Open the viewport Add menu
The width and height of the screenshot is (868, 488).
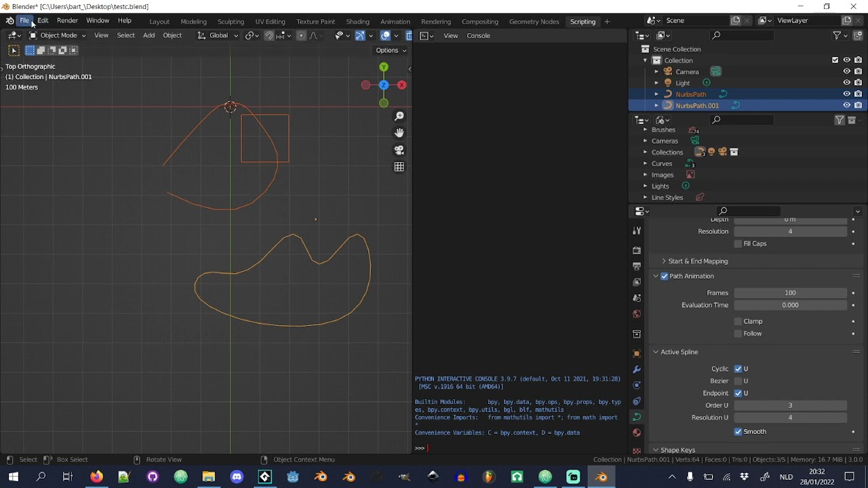coord(149,35)
